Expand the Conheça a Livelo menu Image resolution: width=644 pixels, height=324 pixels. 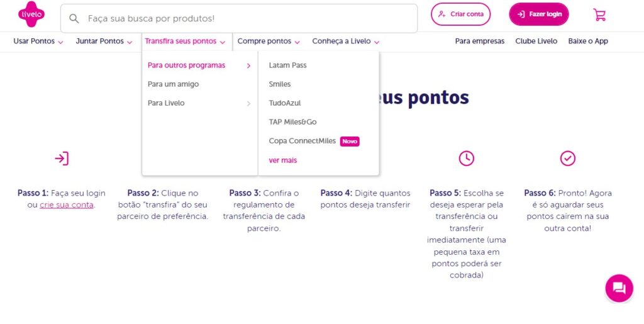pyautogui.click(x=346, y=42)
